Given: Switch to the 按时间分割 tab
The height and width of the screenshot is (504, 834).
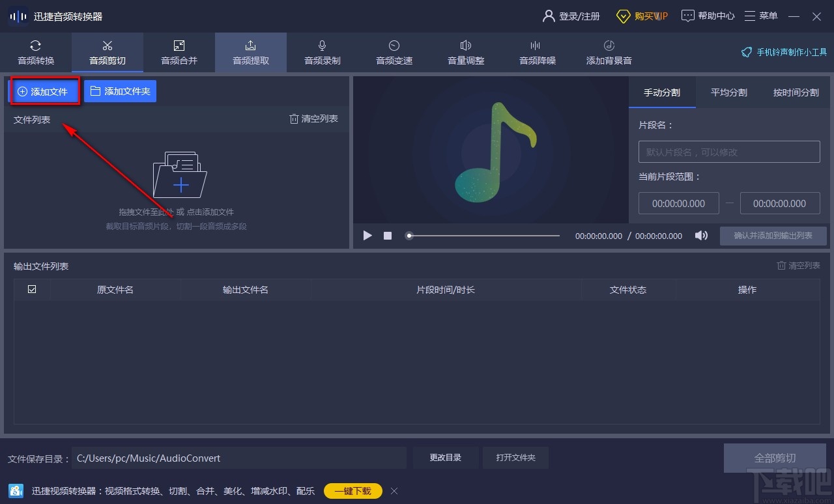Looking at the screenshot, I should [796, 92].
